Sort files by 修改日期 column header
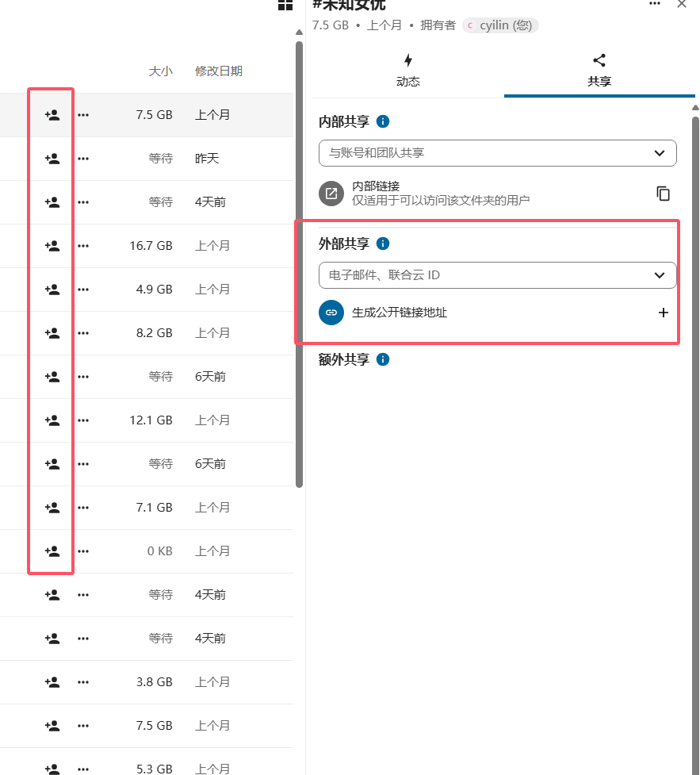This screenshot has width=700, height=775. click(219, 71)
